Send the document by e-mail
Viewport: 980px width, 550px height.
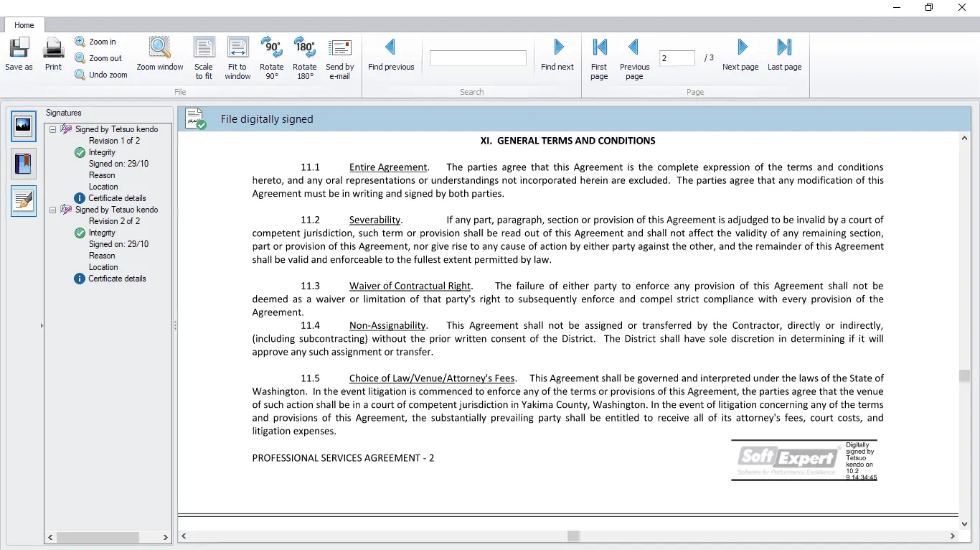[x=339, y=56]
